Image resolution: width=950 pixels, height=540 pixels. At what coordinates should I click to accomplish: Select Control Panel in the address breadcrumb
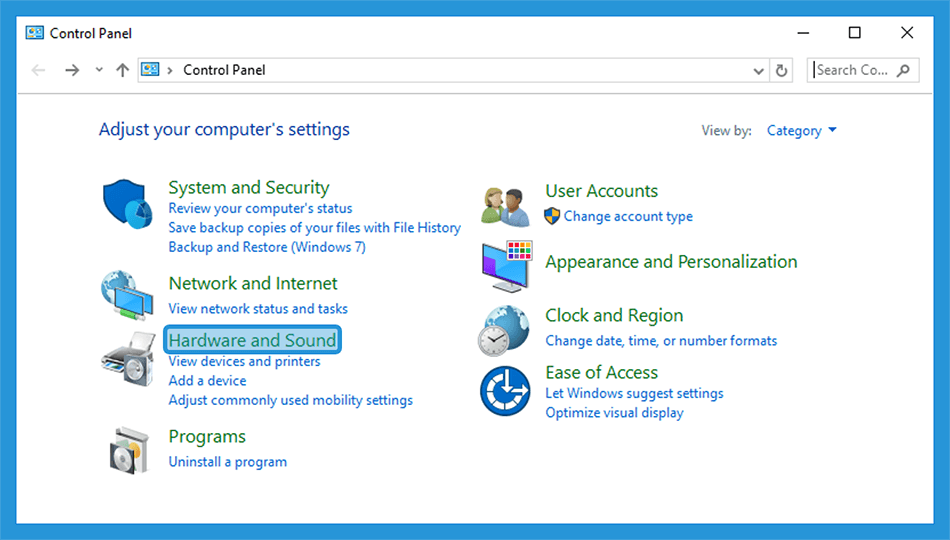(x=224, y=70)
